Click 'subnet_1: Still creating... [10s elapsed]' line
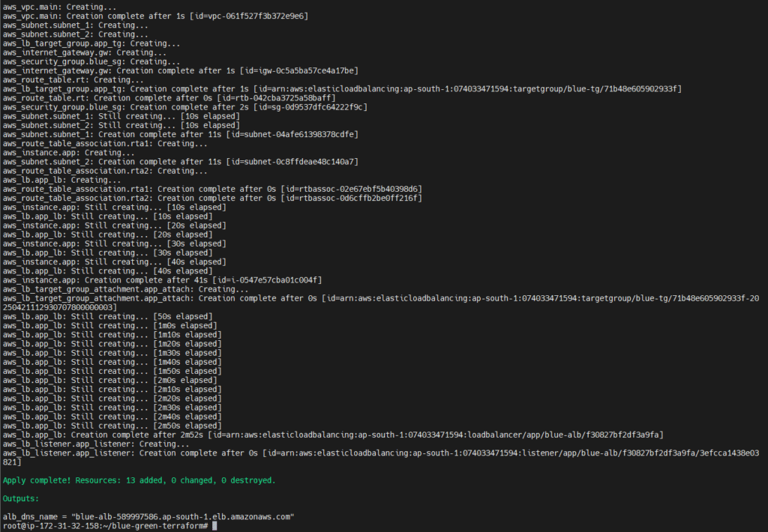This screenshot has height=532, width=768. tap(121, 116)
